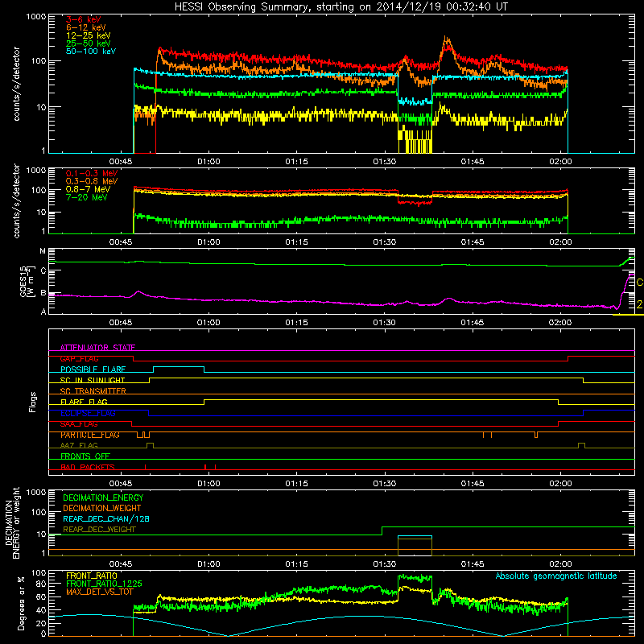Select the BAD_PACKETS flag label
The width and height of the screenshot is (644, 644).
point(88,467)
